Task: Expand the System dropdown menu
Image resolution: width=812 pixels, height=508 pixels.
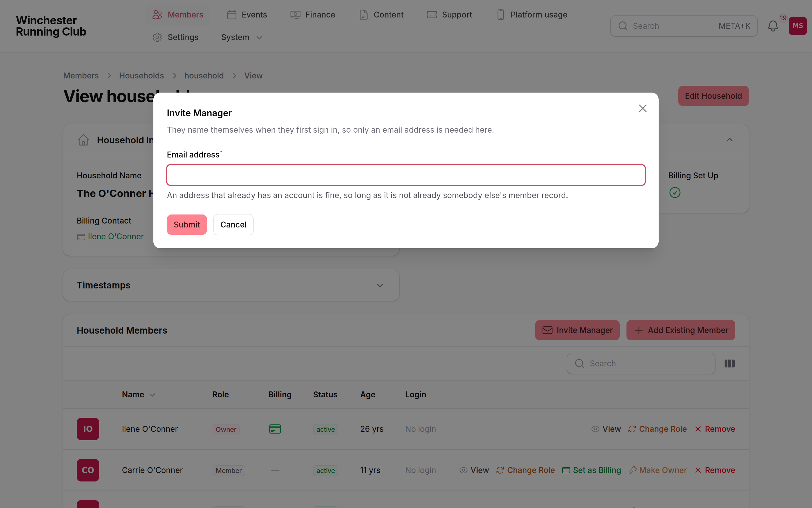Action: tap(242, 37)
